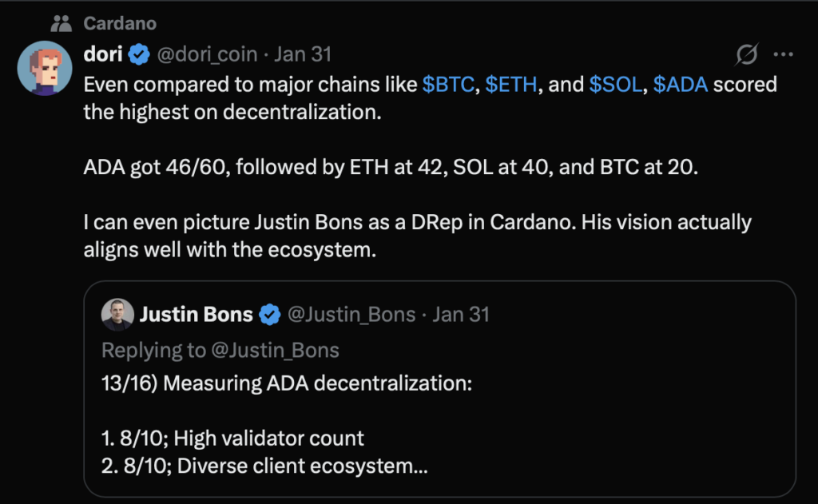Image resolution: width=818 pixels, height=504 pixels.
Task: Open Justin Bons' small profile photo
Action: [117, 315]
